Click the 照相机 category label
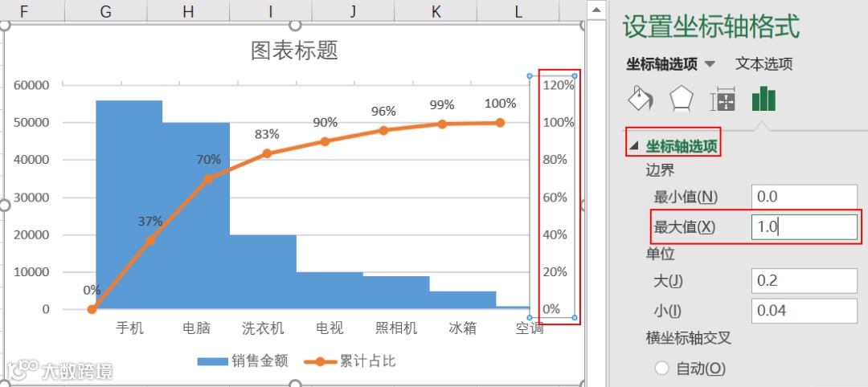This screenshot has height=387, width=868. pyautogui.click(x=396, y=328)
